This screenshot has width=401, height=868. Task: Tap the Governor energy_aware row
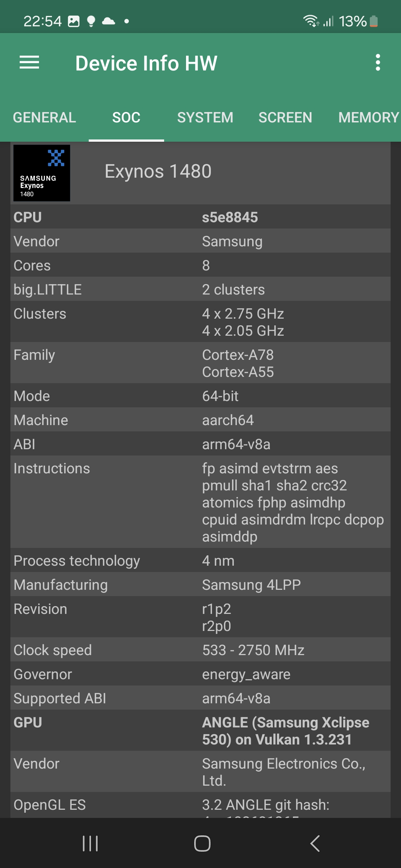pyautogui.click(x=200, y=674)
